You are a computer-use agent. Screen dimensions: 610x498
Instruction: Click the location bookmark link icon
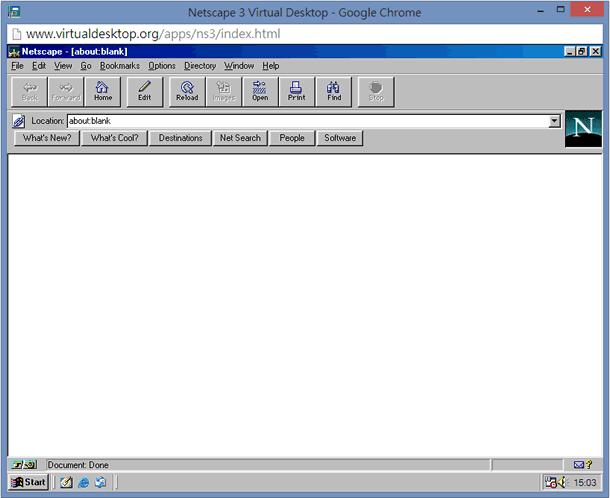18,121
